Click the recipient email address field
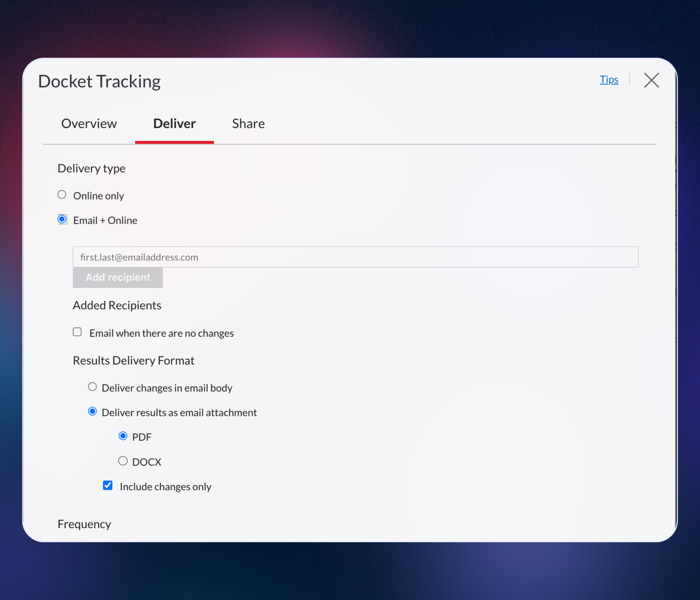700x600 pixels. tap(355, 257)
